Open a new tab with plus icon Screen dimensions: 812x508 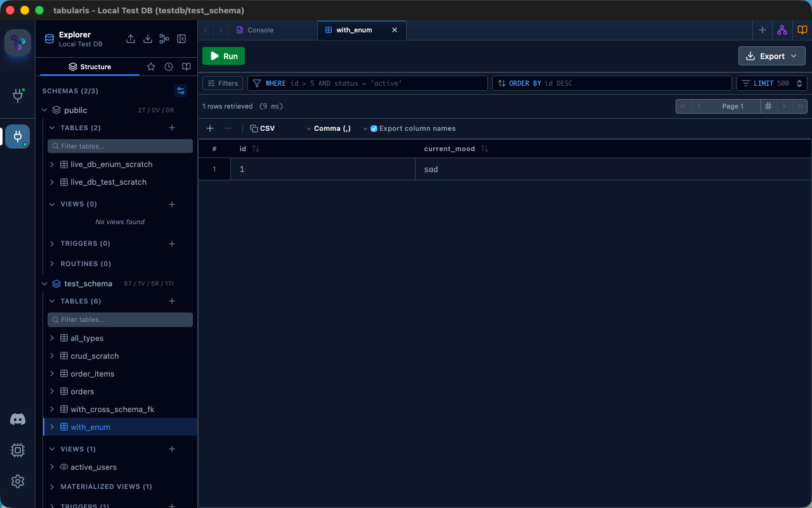tap(763, 30)
